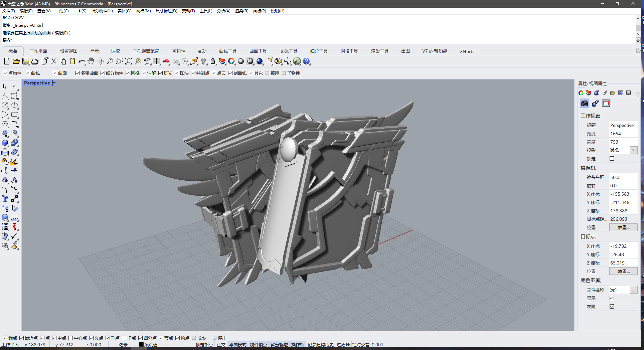Activate the pan view hand tool
Image resolution: width=644 pixels, height=350 pixels.
pyautogui.click(x=91, y=61)
